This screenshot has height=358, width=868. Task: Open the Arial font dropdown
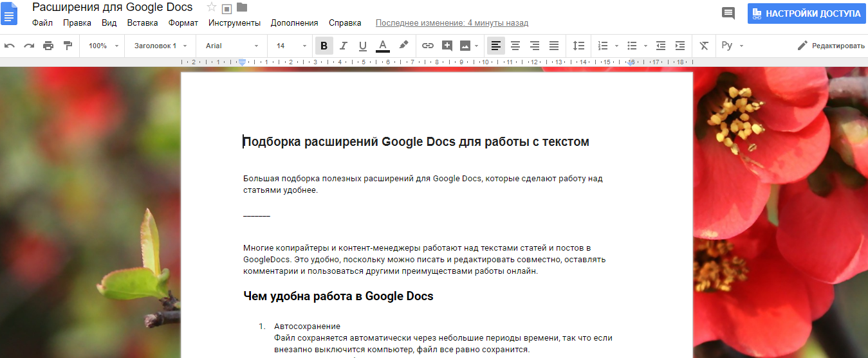231,46
